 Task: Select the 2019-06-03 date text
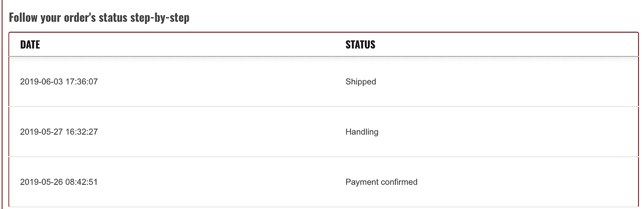coord(41,81)
